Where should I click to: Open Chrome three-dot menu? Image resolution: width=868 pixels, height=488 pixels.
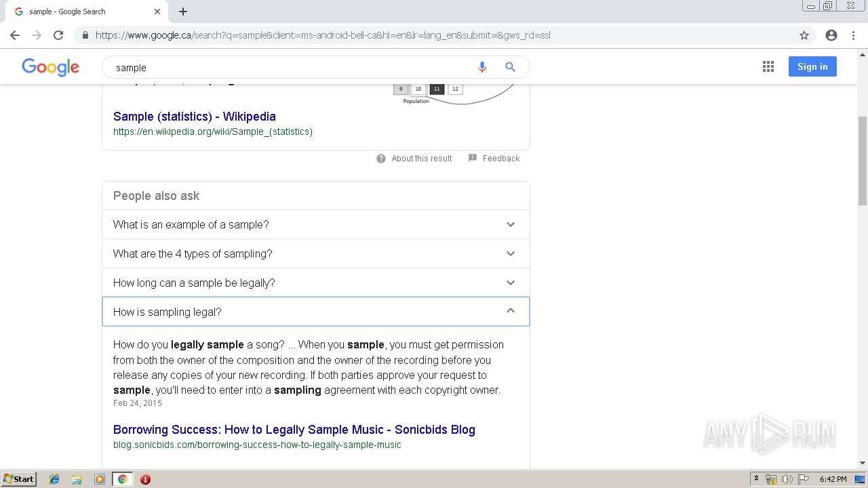(853, 35)
